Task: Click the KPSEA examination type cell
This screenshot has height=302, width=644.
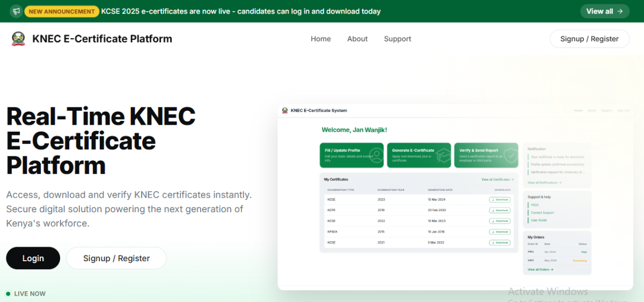Action: point(332,232)
